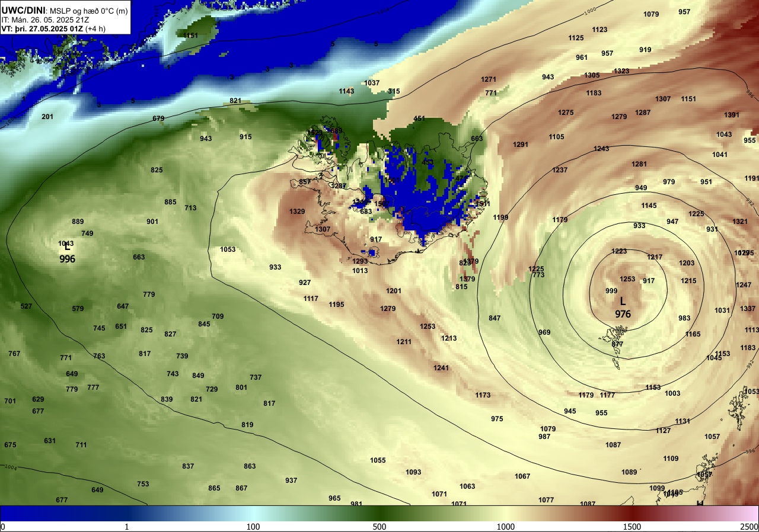
Task: Click the height value 1093
Action: click(413, 472)
